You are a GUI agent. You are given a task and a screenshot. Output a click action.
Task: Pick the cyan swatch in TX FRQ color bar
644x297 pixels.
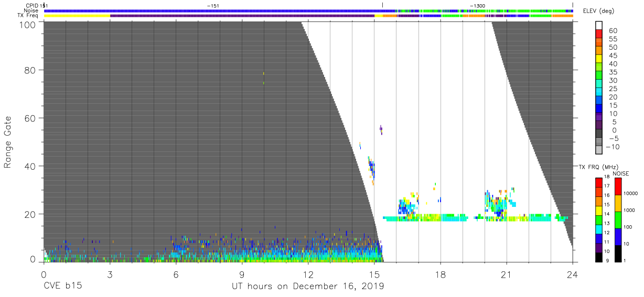coord(599,228)
